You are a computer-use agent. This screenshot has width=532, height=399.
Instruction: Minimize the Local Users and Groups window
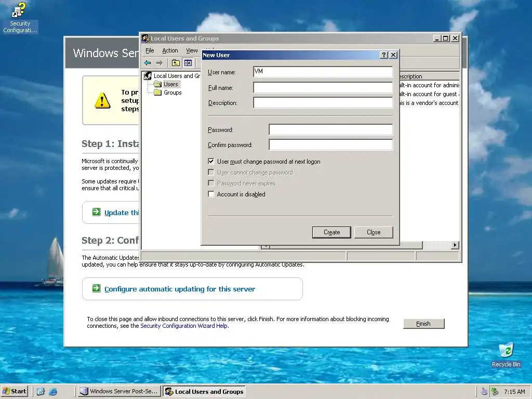[437, 38]
